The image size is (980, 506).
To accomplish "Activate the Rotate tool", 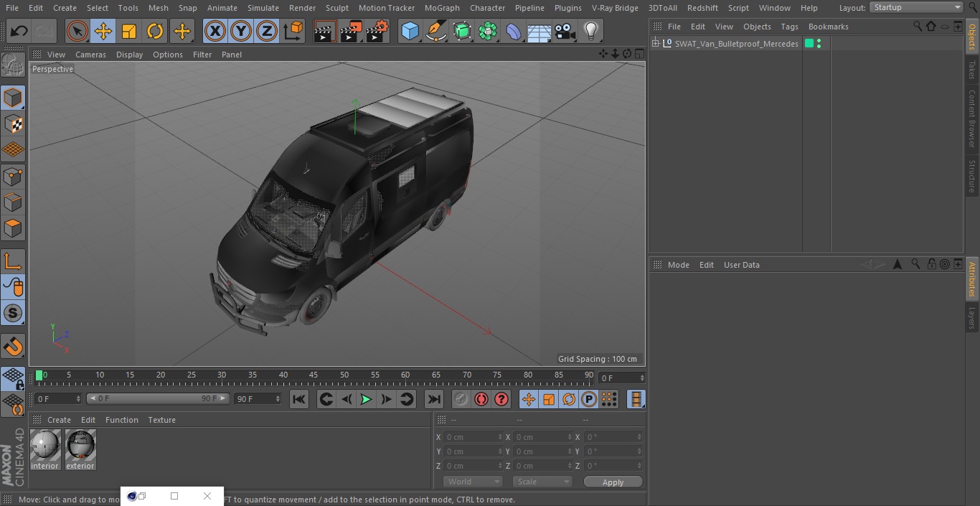I will click(155, 31).
